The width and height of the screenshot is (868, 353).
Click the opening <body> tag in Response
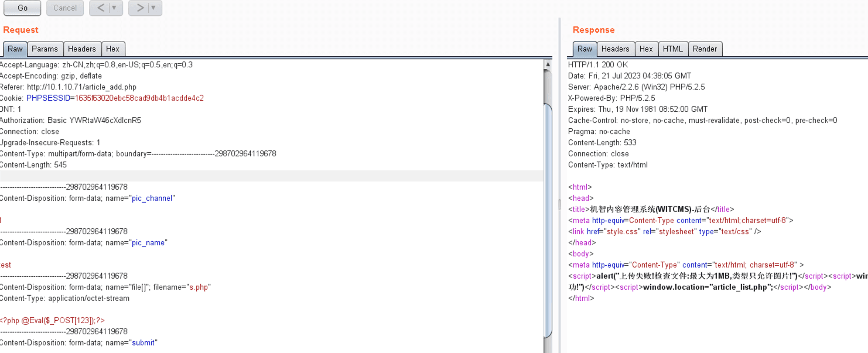580,254
